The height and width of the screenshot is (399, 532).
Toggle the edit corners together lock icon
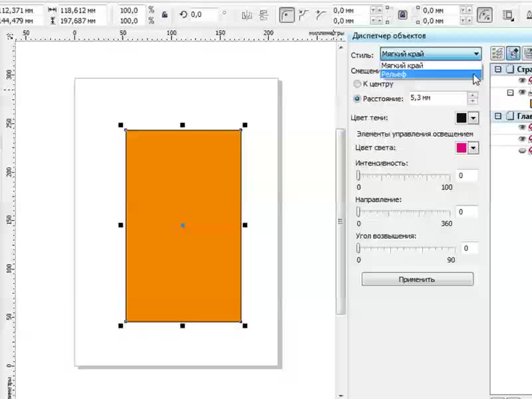point(403,15)
